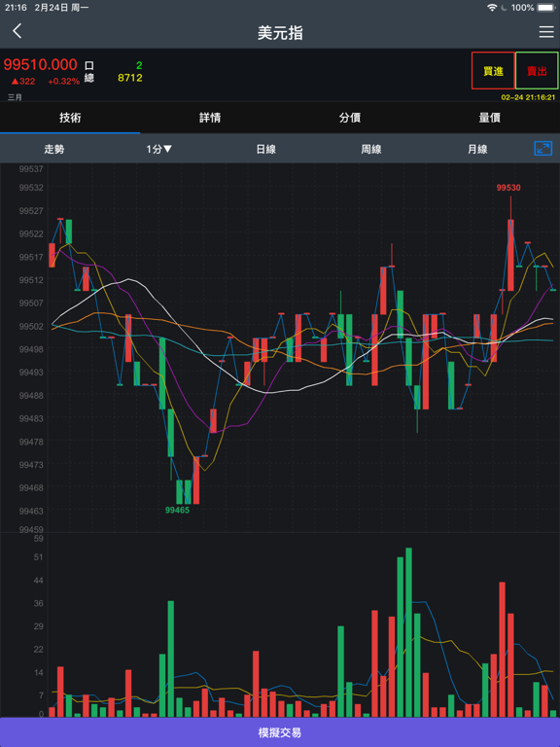The width and height of the screenshot is (560, 747).
Task: Tap the 59 volume axis label
Action: (x=39, y=539)
